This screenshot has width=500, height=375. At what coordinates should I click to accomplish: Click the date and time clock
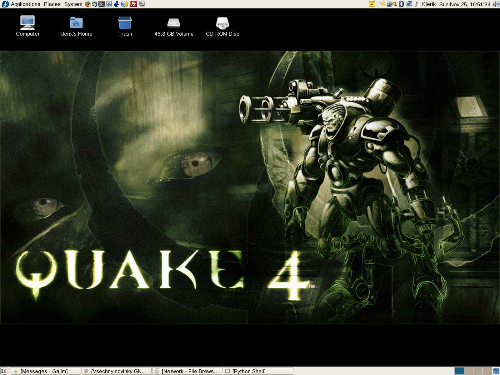(466, 4)
